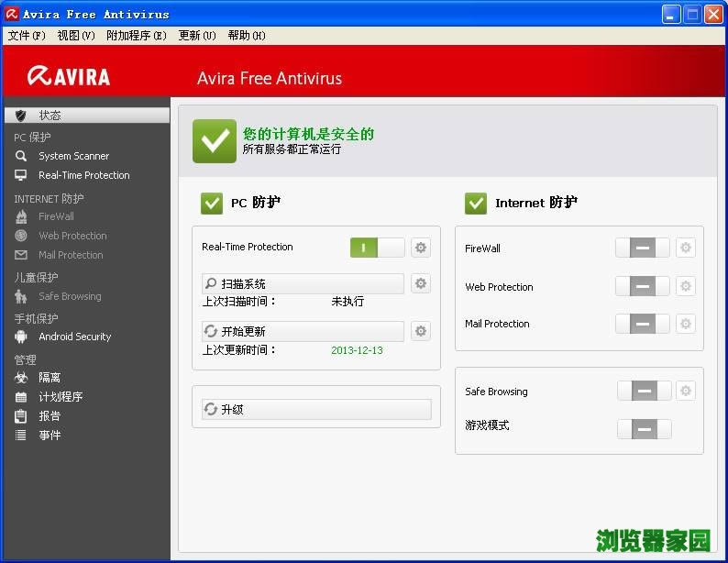Toggle the 游戏模式 game mode switch
Image resolution: width=728 pixels, height=563 pixels.
pos(645,429)
